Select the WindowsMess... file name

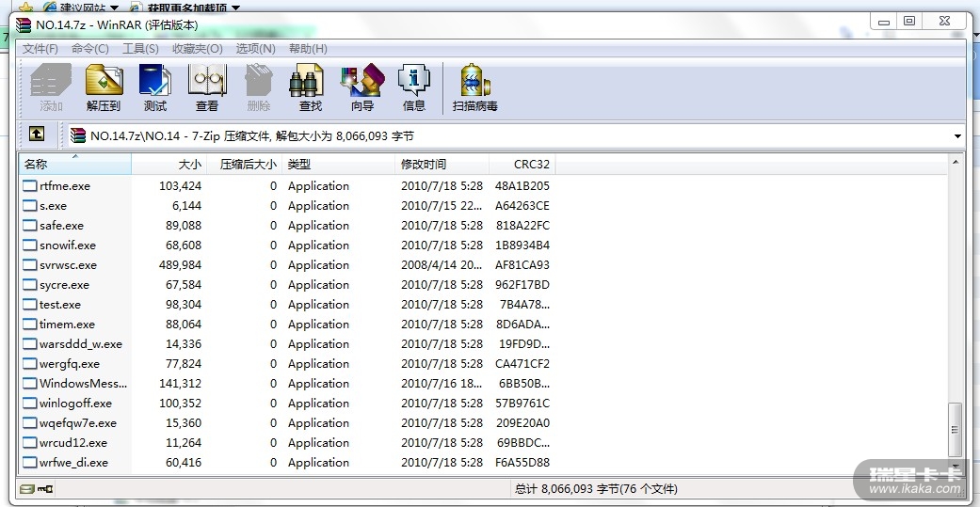pyautogui.click(x=83, y=384)
